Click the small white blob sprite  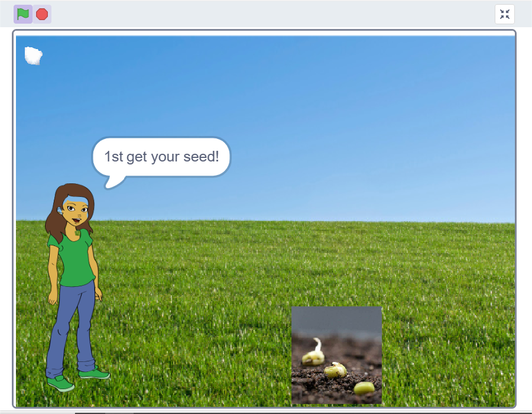pyautogui.click(x=33, y=56)
